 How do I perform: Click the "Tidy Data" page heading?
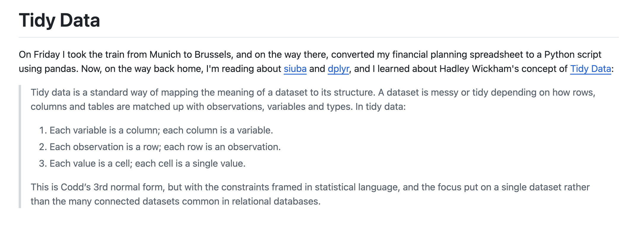[59, 20]
